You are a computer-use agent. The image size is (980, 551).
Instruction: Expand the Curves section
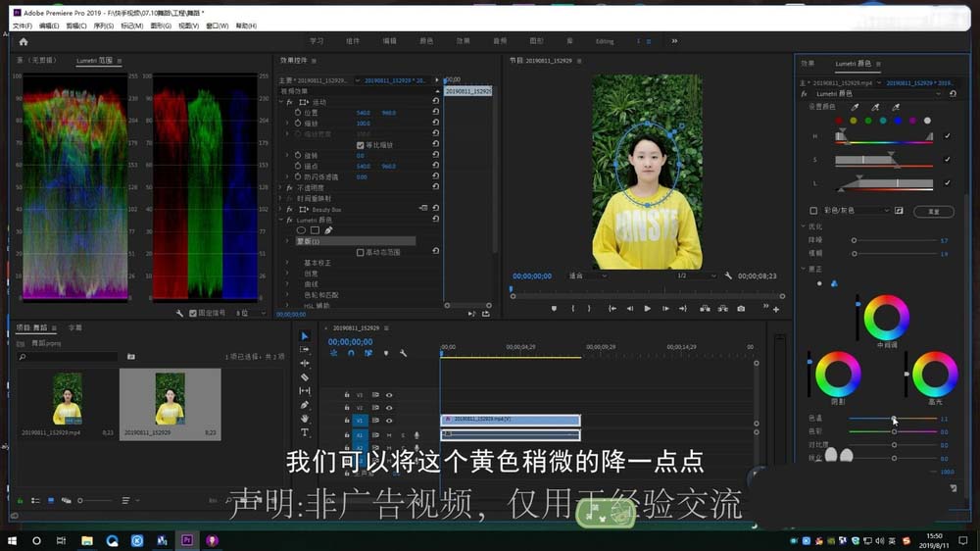coord(287,284)
